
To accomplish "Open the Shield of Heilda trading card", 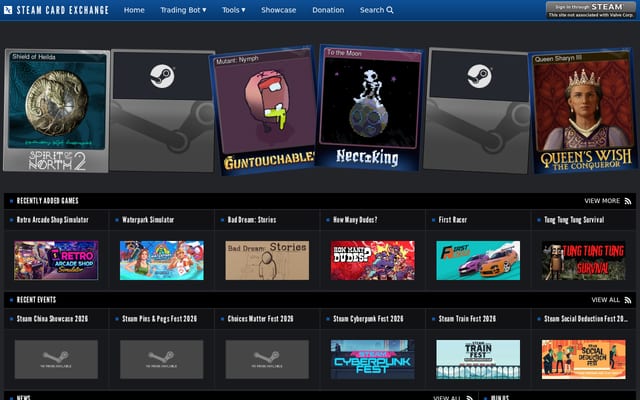I will [x=56, y=111].
